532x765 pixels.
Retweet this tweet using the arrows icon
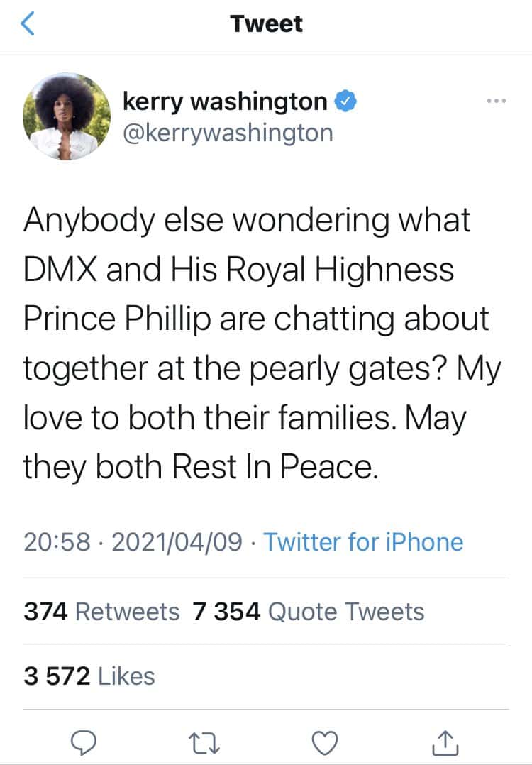coord(206,743)
